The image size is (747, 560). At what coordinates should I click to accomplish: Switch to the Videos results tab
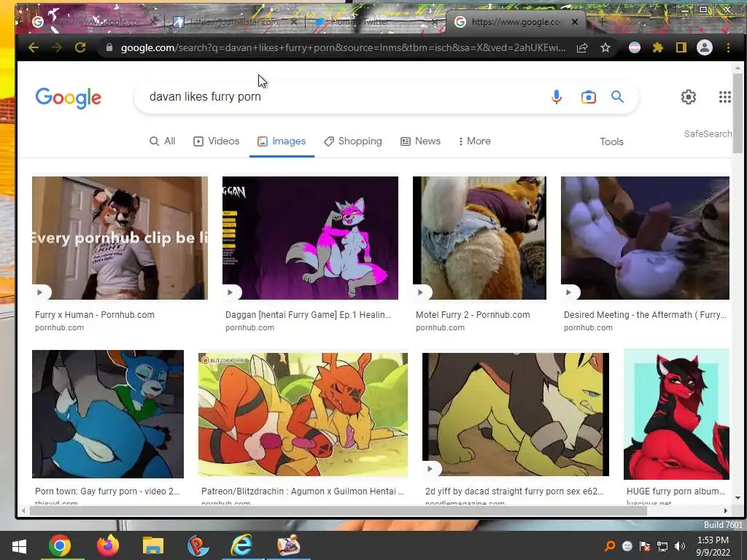tap(216, 141)
